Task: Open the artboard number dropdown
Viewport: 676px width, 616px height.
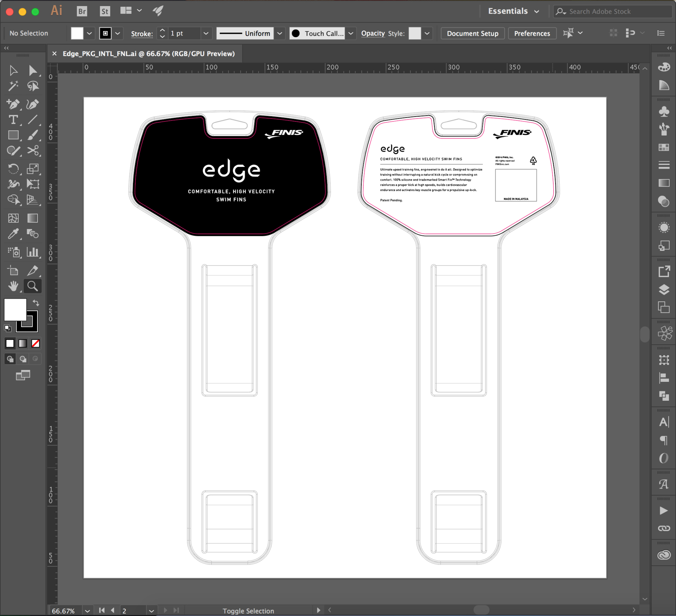Action: 151,611
